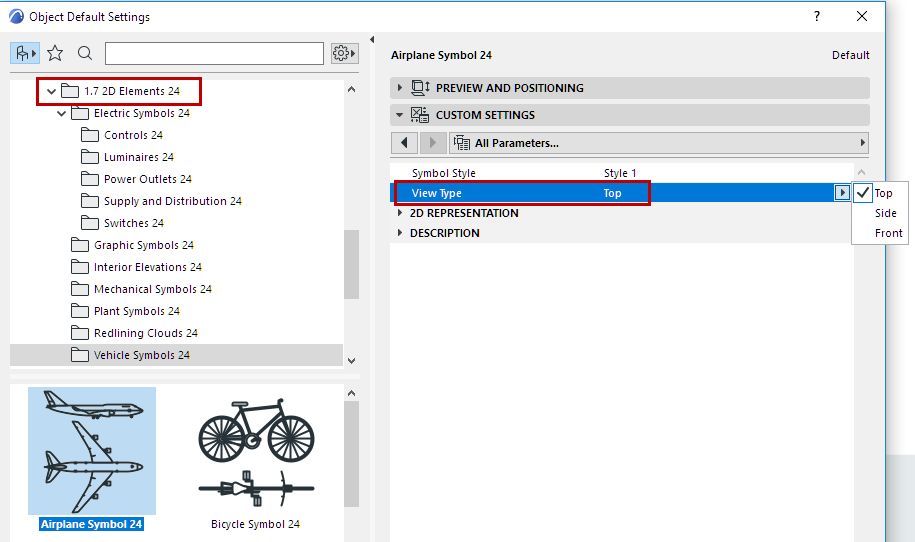The image size is (915, 542).
Task: Select the Symbol Style parameter row
Action: 621,173
